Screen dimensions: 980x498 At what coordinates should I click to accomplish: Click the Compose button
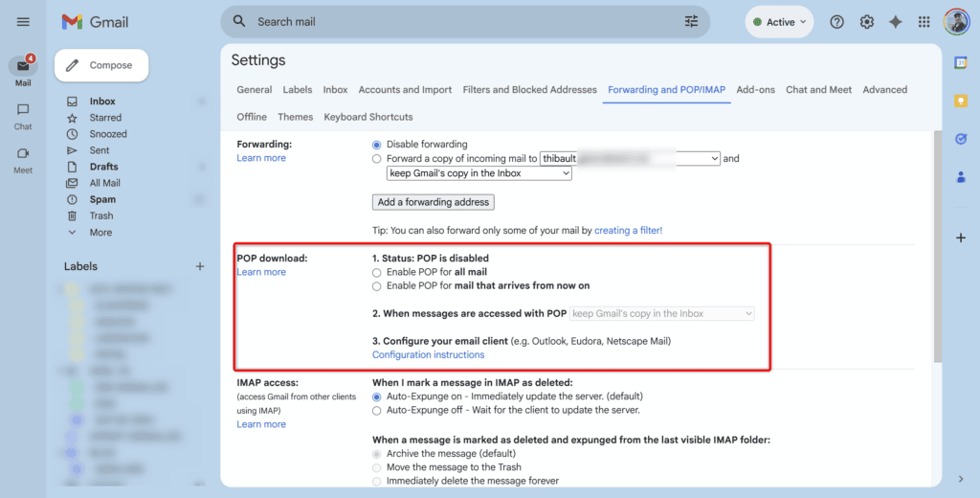101,65
